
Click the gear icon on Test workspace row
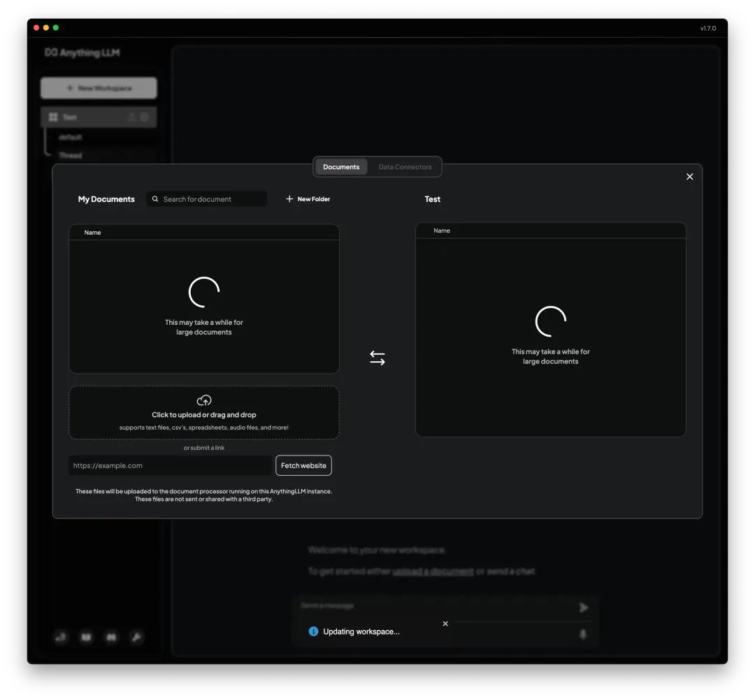point(145,117)
